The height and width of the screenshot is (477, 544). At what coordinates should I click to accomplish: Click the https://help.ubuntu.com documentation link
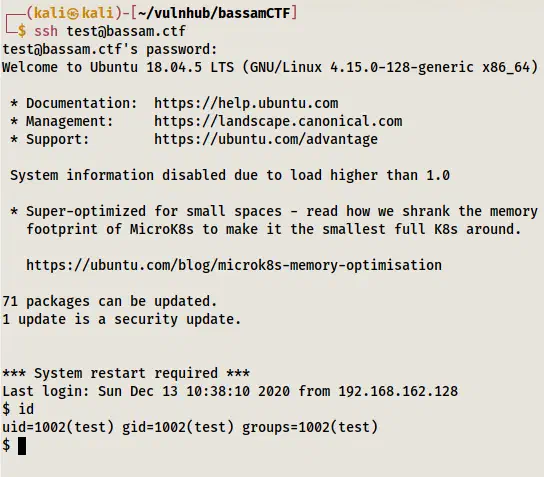[246, 103]
